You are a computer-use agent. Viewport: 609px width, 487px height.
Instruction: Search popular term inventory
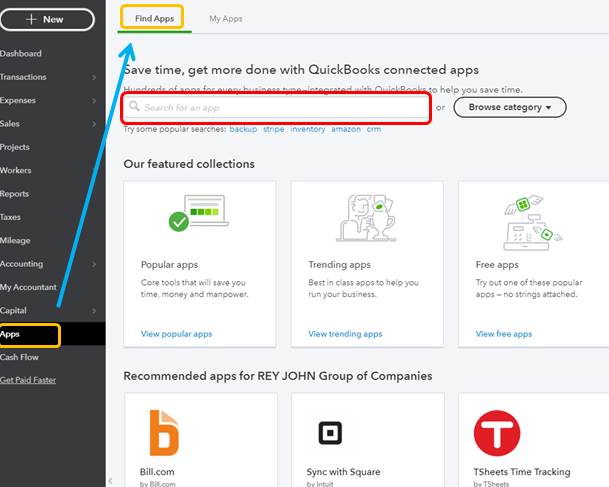pyautogui.click(x=308, y=129)
